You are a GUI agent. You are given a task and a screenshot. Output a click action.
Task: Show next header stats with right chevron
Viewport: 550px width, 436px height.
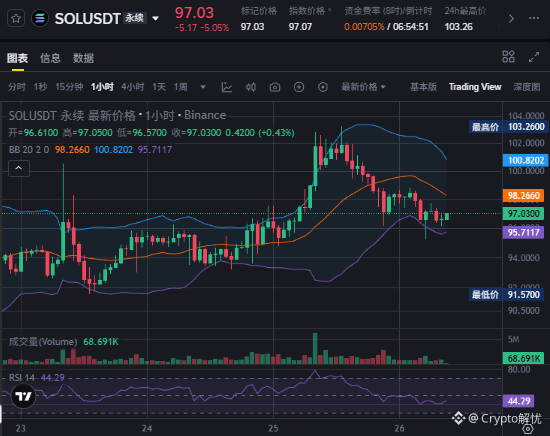[x=511, y=18]
